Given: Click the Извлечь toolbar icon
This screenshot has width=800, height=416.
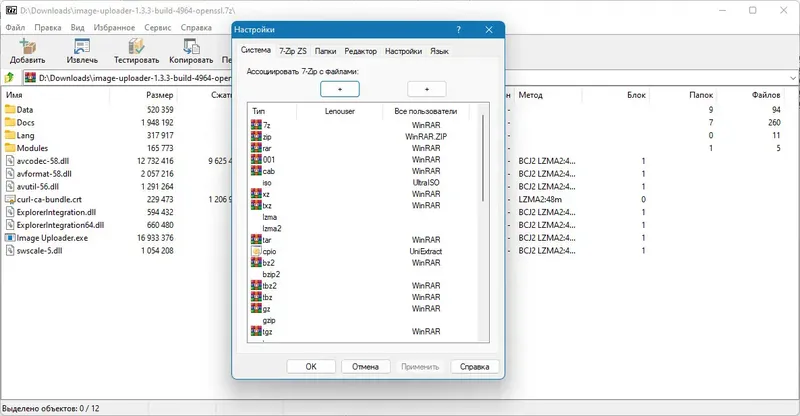Looking at the screenshot, I should 82,46.
